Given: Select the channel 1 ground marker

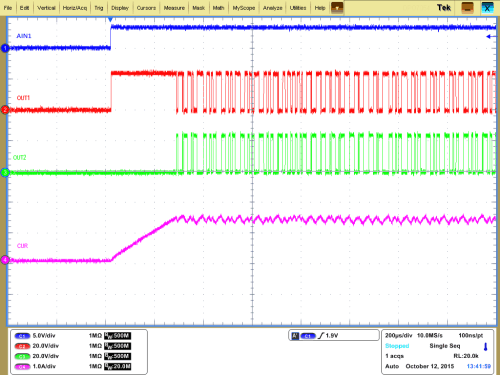Looking at the screenshot, I should pyautogui.click(x=5, y=48).
